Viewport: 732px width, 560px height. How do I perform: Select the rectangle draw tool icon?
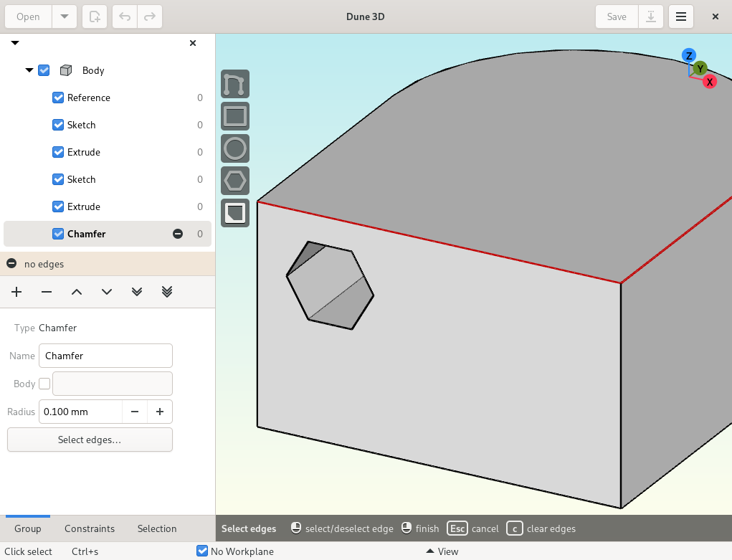[235, 116]
